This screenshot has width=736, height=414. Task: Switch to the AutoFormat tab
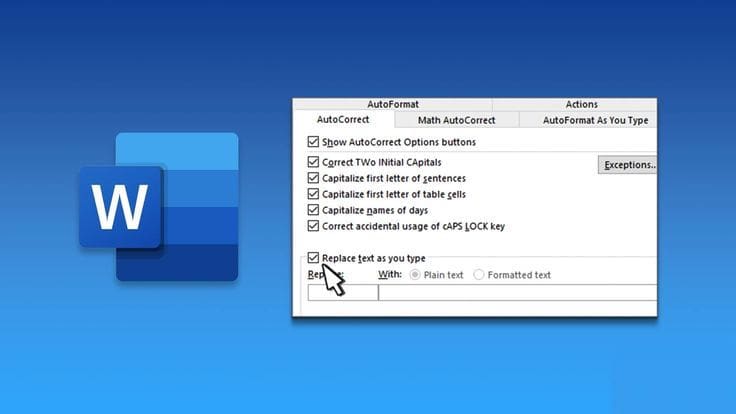[x=392, y=104]
